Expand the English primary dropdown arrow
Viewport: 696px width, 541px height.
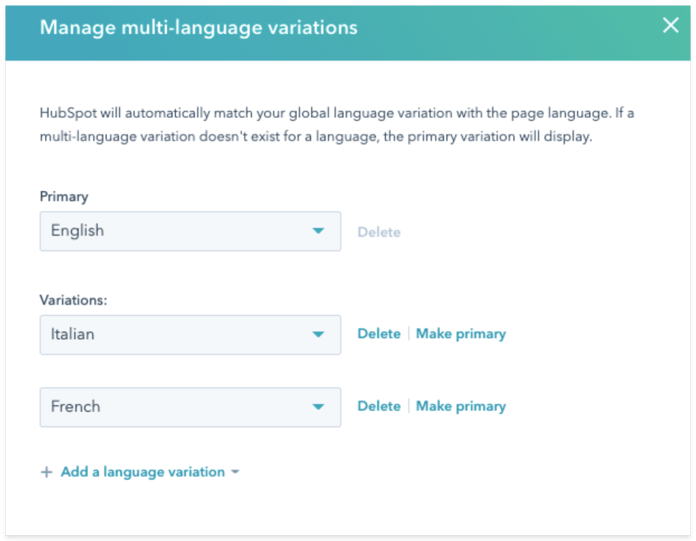click(318, 231)
